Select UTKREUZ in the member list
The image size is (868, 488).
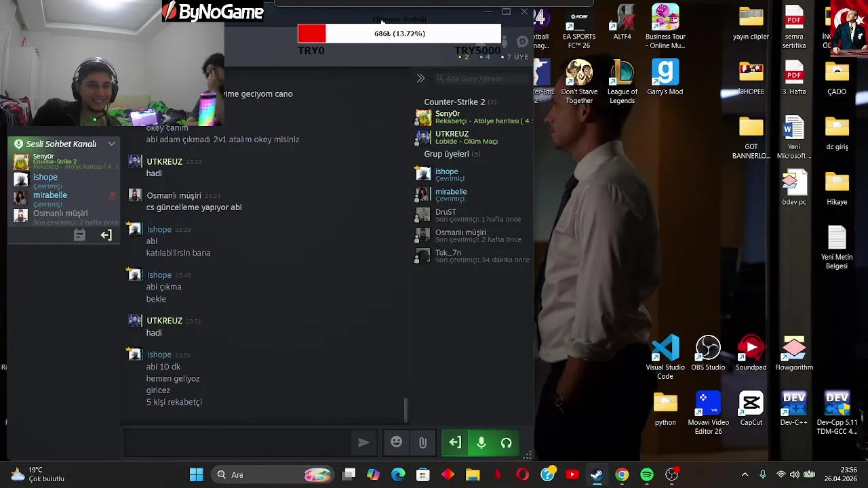[452, 134]
